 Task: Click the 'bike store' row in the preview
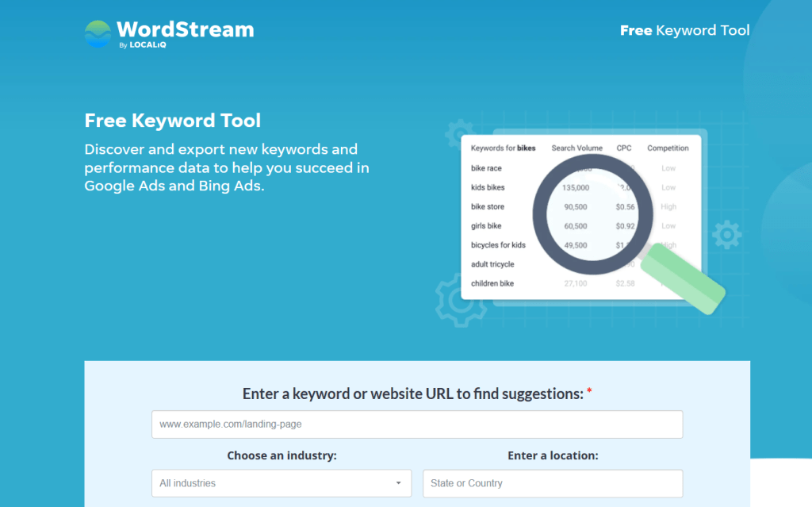pyautogui.click(x=485, y=206)
